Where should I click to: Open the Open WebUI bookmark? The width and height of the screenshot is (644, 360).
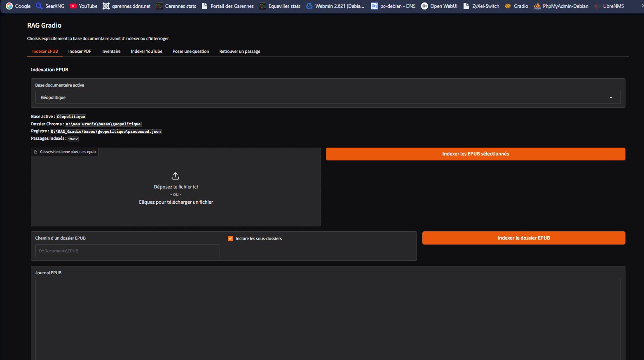coord(439,6)
